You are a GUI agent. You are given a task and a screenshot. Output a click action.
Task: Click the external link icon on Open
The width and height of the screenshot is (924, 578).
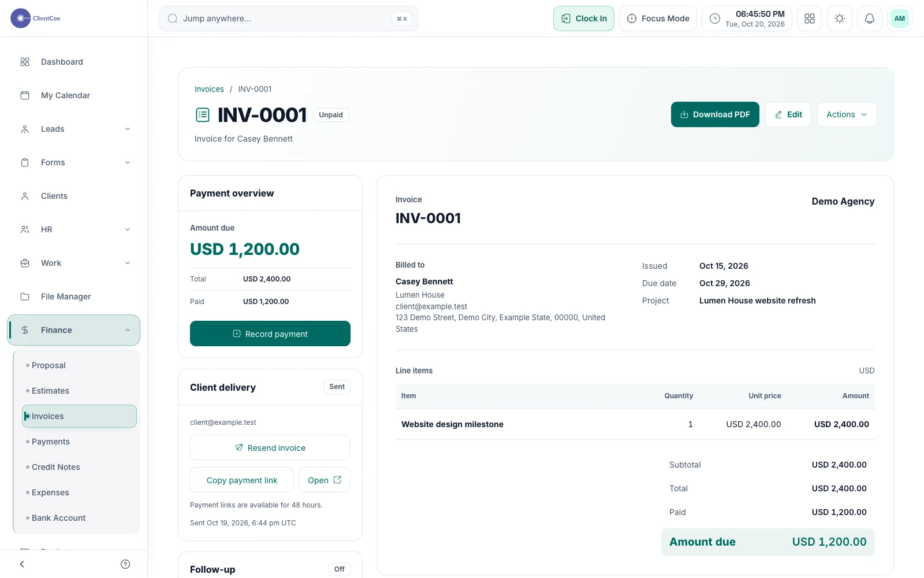click(337, 480)
